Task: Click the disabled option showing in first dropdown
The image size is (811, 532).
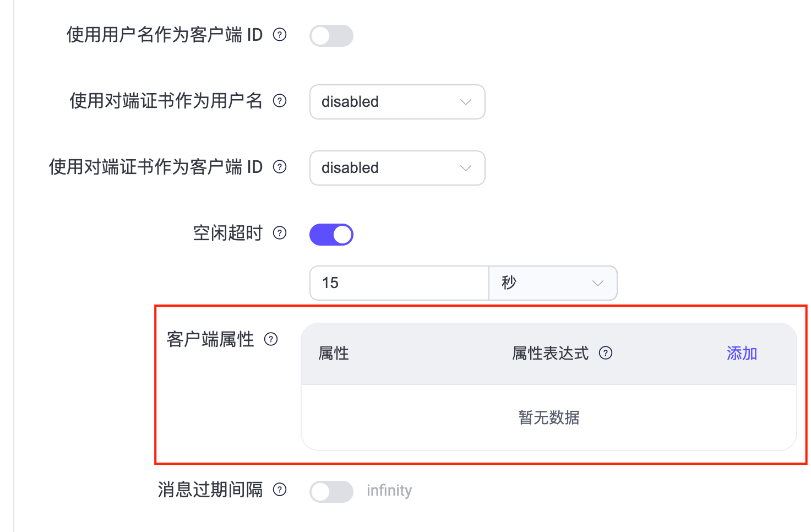Action: click(350, 102)
